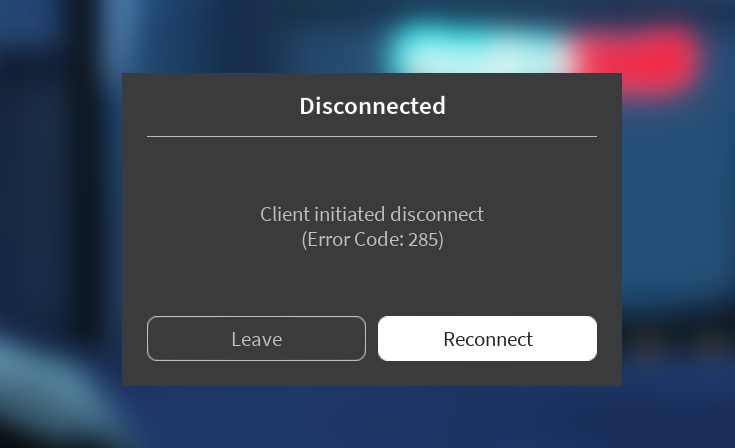Click the Leave button

256,338
